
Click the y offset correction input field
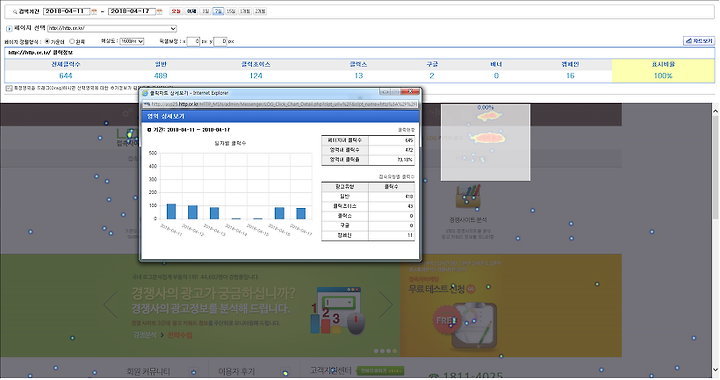[x=220, y=41]
